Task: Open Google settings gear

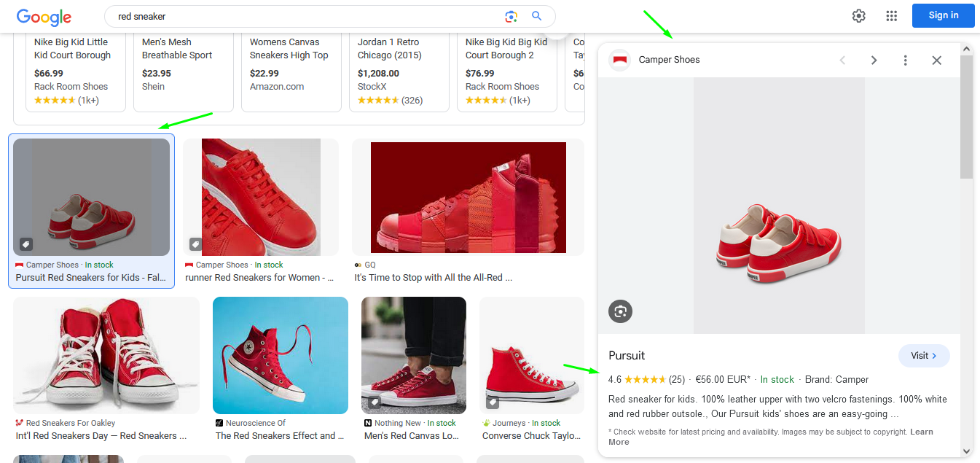Action: coord(859,16)
